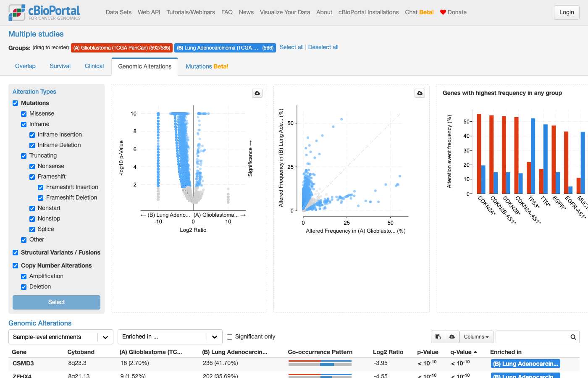The width and height of the screenshot is (588, 378).
Task: Click the CSMD3 gene row cell
Action: coord(23,363)
